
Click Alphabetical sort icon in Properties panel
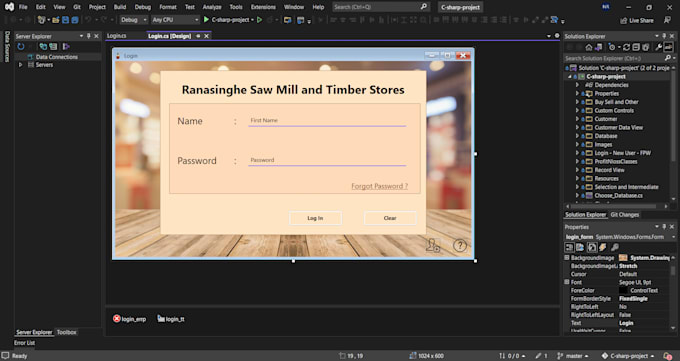point(580,247)
